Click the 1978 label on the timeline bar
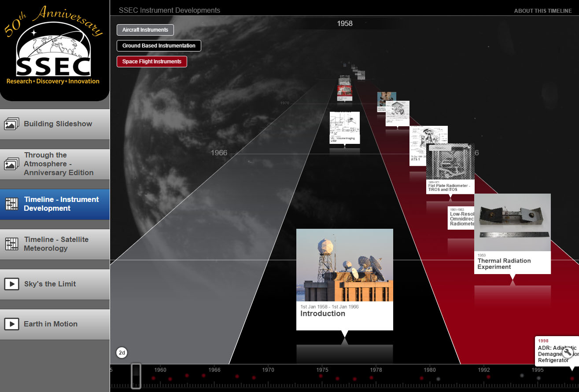This screenshot has width=579, height=392. [x=376, y=370]
